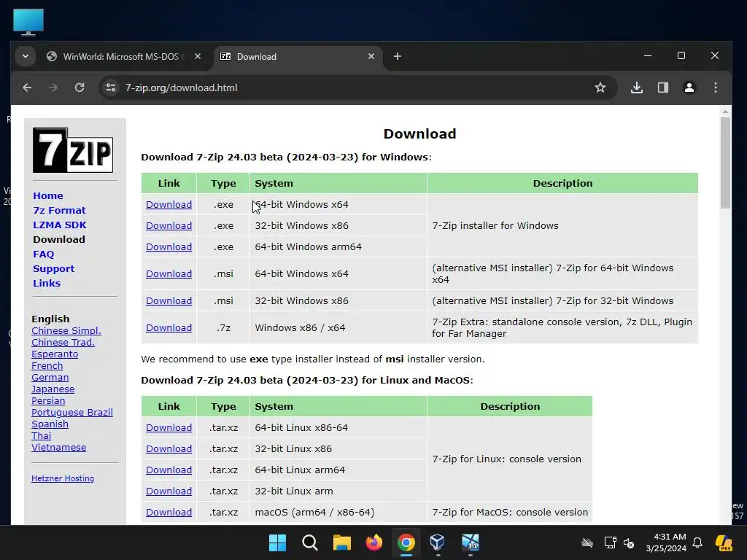Download tar.xz for 32-bit Linux arm
The height and width of the screenshot is (560, 747).
(169, 491)
